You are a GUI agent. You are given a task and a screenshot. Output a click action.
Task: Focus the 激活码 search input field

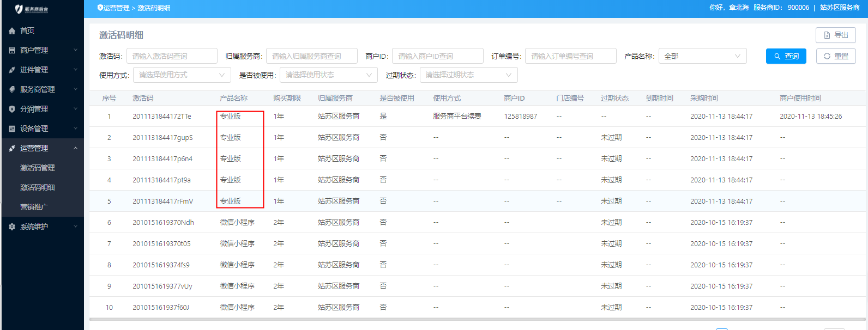click(172, 56)
